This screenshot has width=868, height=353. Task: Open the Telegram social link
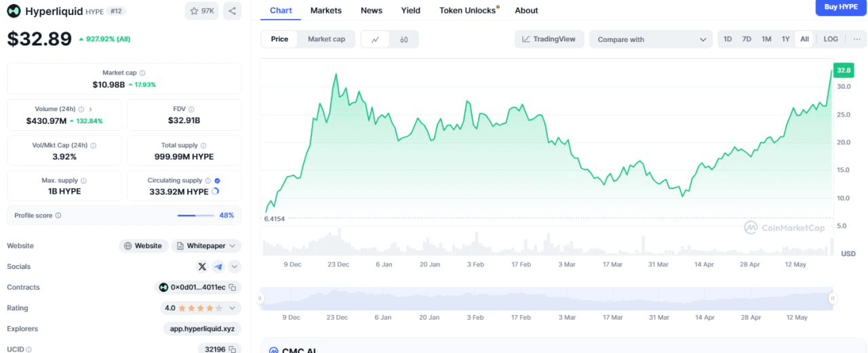pyautogui.click(x=218, y=267)
